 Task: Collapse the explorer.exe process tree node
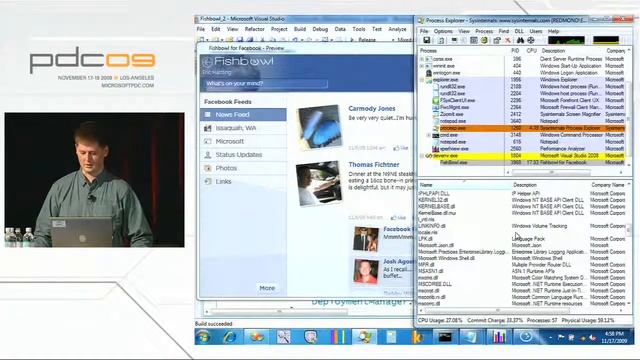pyautogui.click(x=422, y=80)
